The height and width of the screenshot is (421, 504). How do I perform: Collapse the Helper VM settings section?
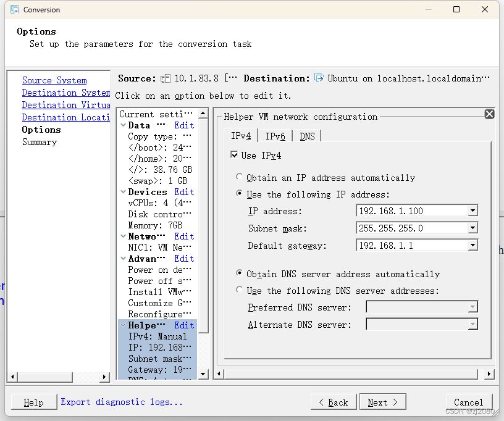coord(123,325)
